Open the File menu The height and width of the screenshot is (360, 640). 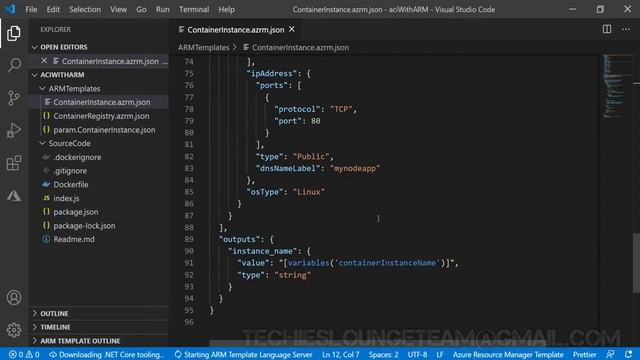tap(31, 9)
